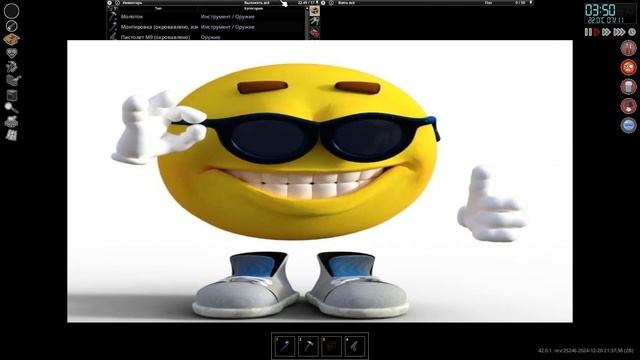Open the crafting menu tools icon
Image resolution: width=640 pixels, height=360 pixels.
(12, 67)
